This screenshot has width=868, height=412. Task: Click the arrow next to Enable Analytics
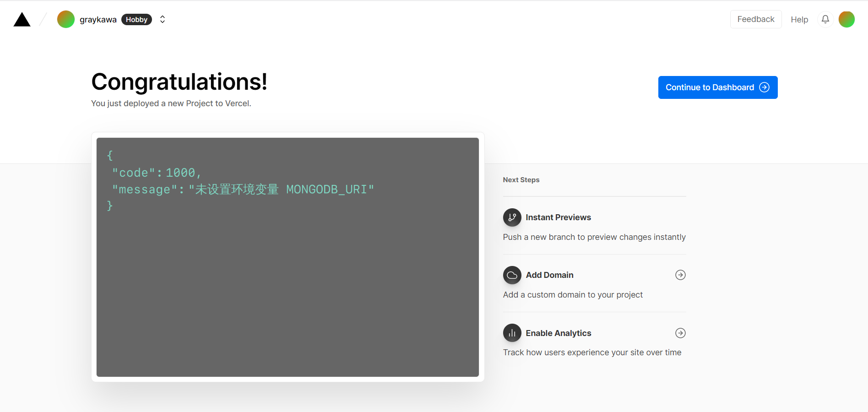(x=680, y=333)
